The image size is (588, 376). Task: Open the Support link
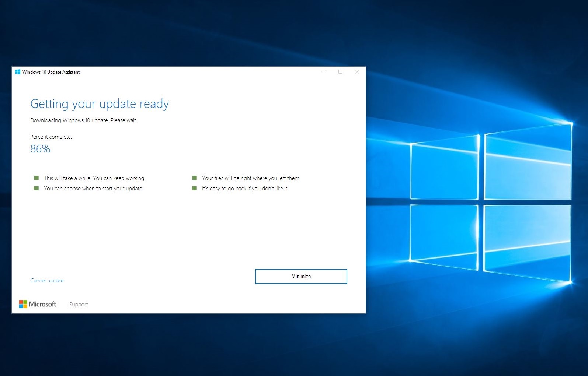[79, 305]
